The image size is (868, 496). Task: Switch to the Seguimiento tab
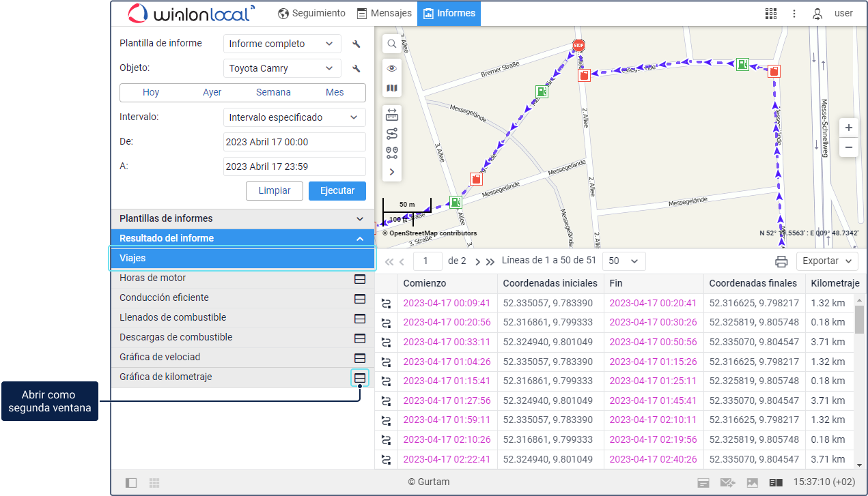[312, 13]
